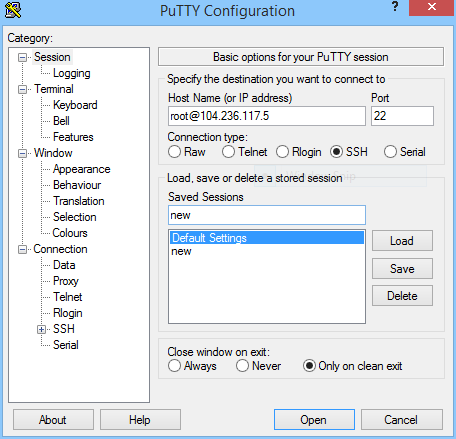Select the Raw connection type

tap(174, 152)
